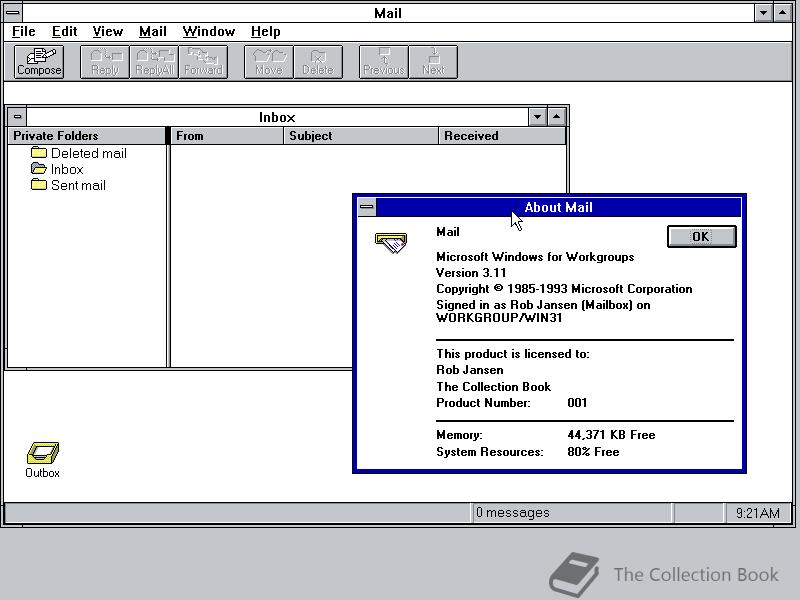Click the Private Folders header

click(x=87, y=136)
